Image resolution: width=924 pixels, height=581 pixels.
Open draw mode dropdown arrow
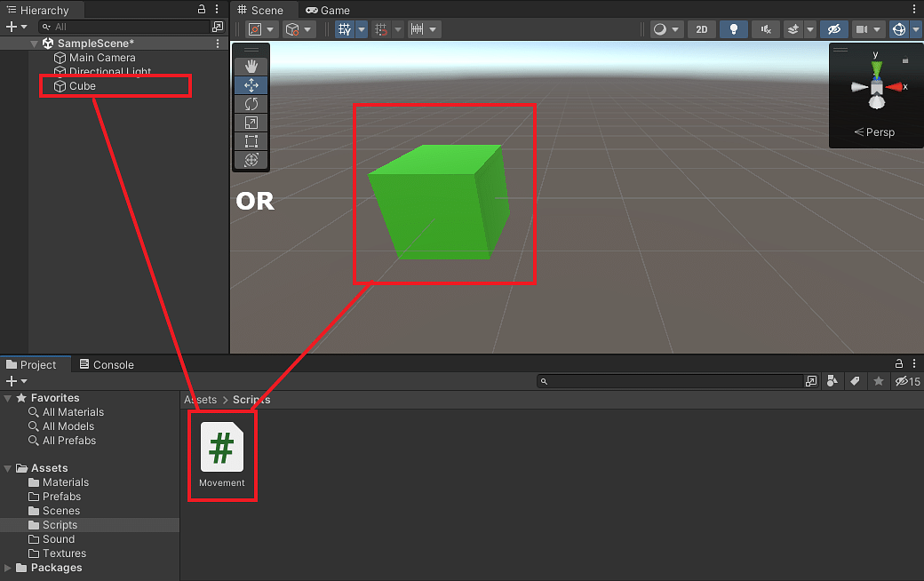point(675,29)
